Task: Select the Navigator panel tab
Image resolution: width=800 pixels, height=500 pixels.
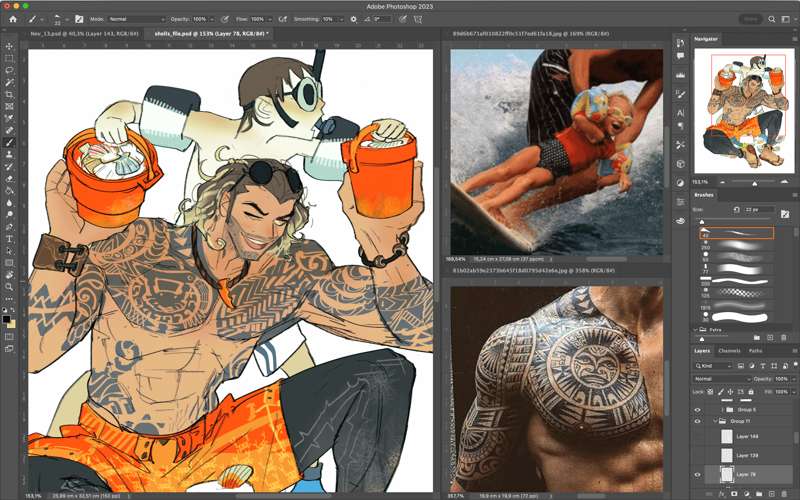Action: [706, 39]
